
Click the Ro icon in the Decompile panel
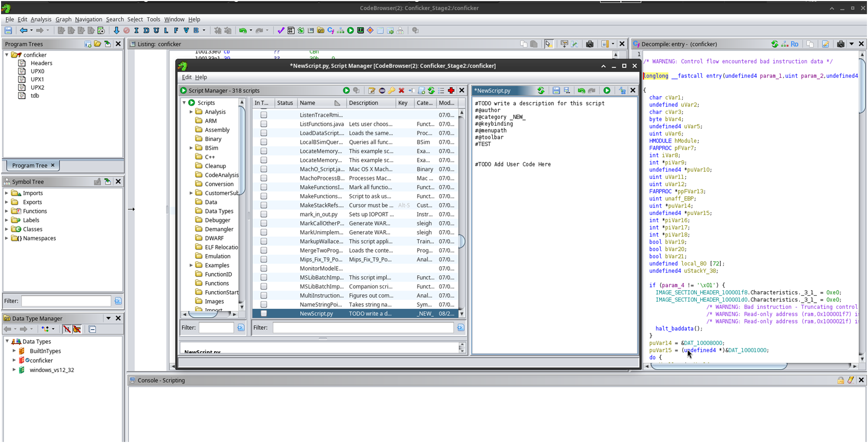click(x=794, y=44)
